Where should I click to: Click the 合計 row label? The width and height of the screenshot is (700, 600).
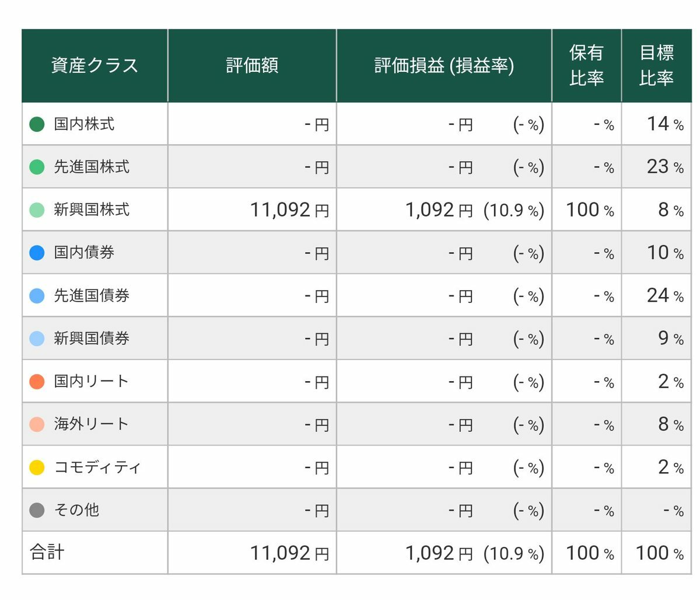coord(47,552)
